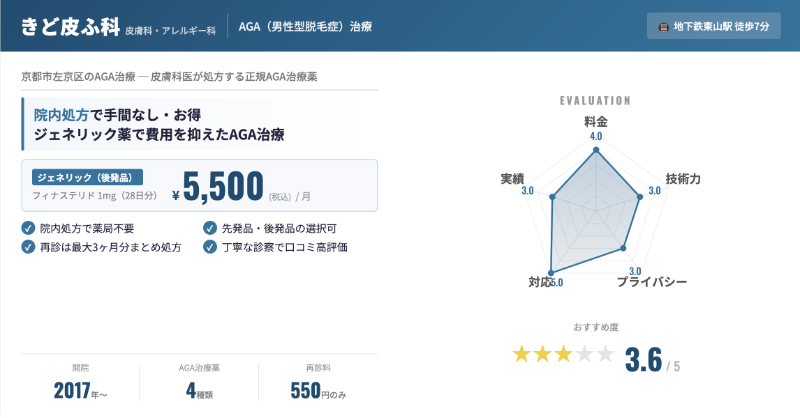Click the 地下鉄東山駅 徒歩7分 station badge
Image resolution: width=800 pixels, height=418 pixels.
pos(714,25)
